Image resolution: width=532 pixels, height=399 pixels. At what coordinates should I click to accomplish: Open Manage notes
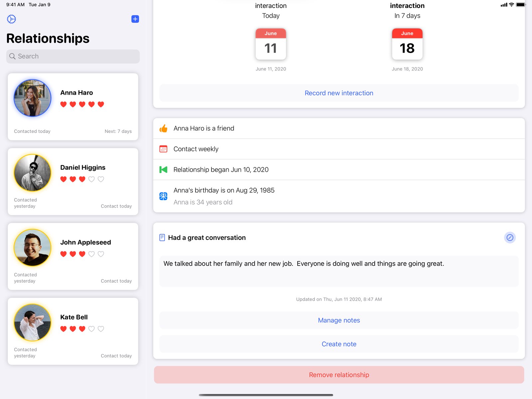coord(339,320)
